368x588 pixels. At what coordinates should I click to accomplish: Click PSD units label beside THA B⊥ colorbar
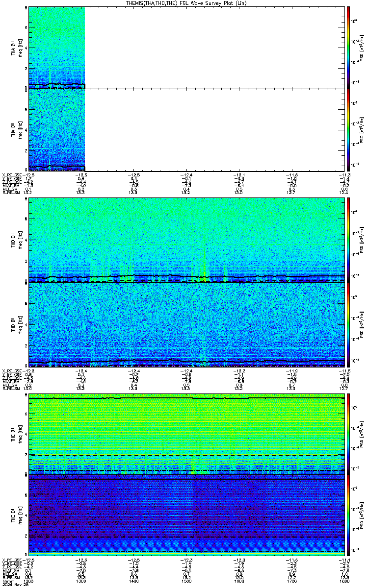pos(362,47)
